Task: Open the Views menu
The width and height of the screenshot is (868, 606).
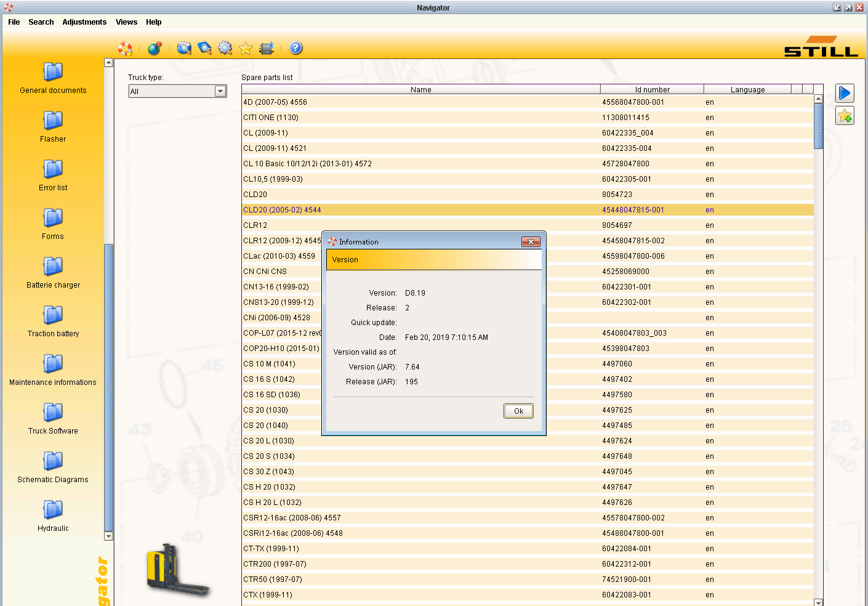Action: (126, 22)
